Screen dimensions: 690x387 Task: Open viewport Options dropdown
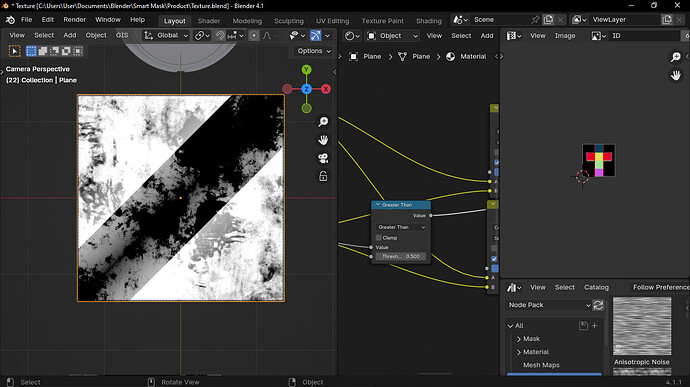click(x=314, y=51)
